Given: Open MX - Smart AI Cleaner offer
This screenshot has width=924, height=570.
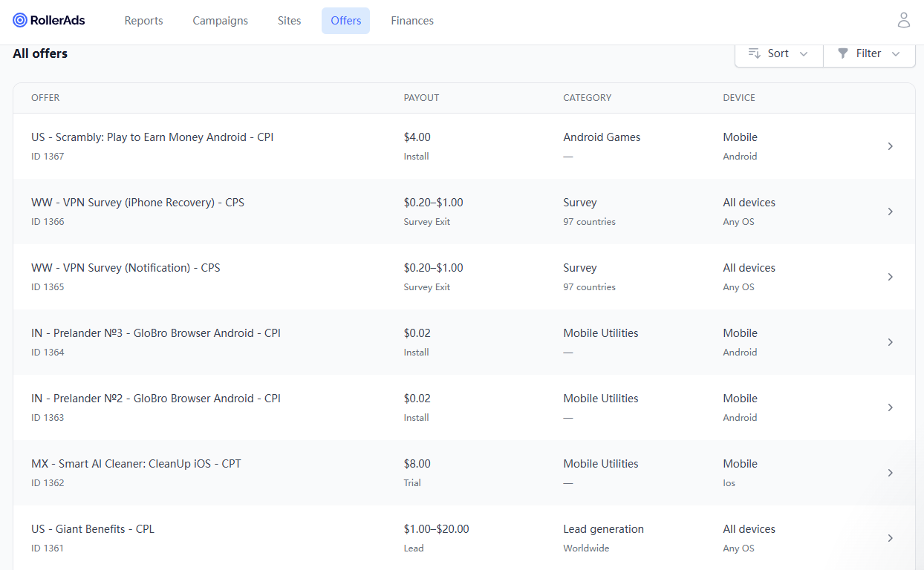Looking at the screenshot, I should tap(136, 464).
